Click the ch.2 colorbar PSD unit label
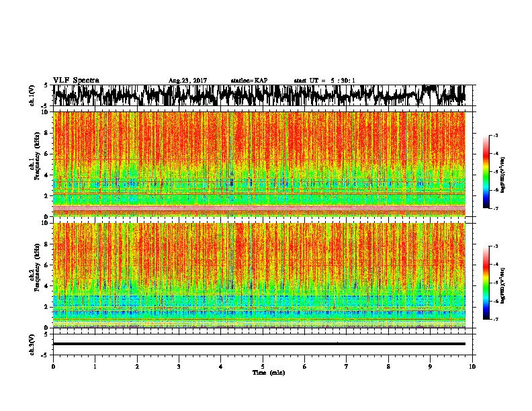The height and width of the screenshot is (411, 532). point(503,285)
